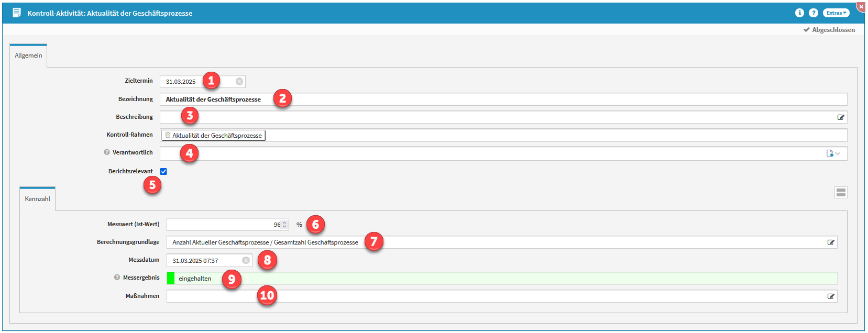The height and width of the screenshot is (333, 868).
Task: Click the Abgeschlossen status button
Action: (829, 30)
